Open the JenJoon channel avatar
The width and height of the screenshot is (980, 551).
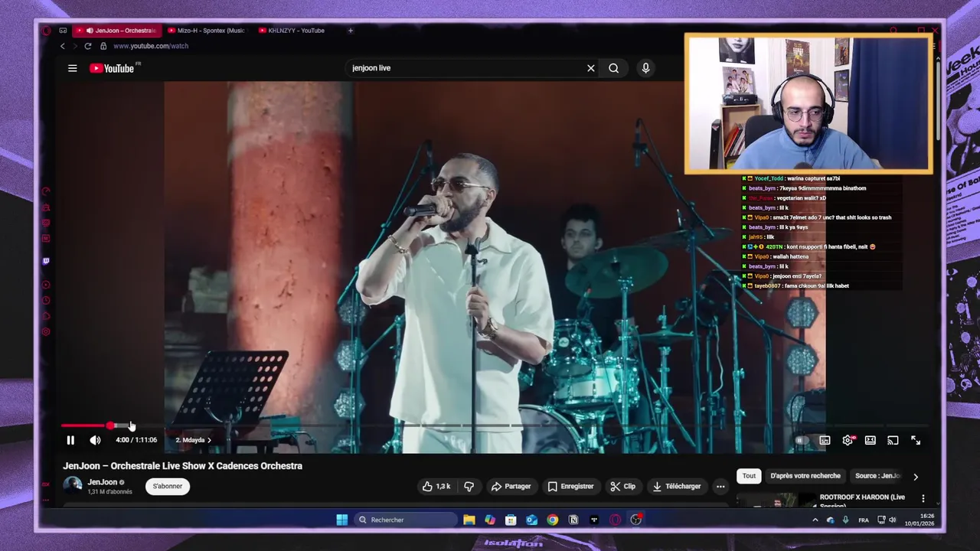click(73, 486)
